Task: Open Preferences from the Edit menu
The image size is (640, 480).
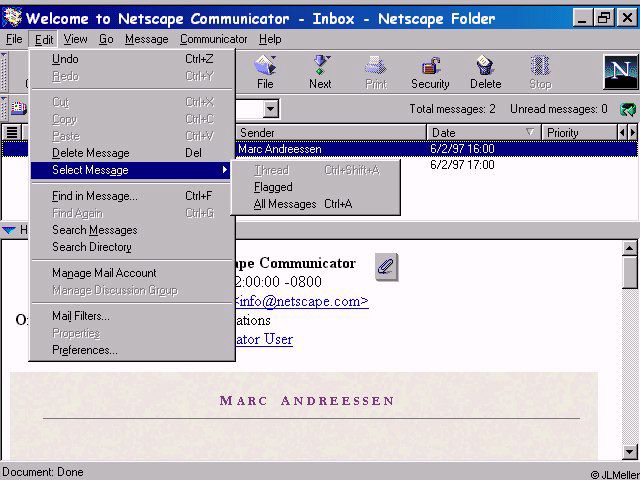Action: point(131,350)
